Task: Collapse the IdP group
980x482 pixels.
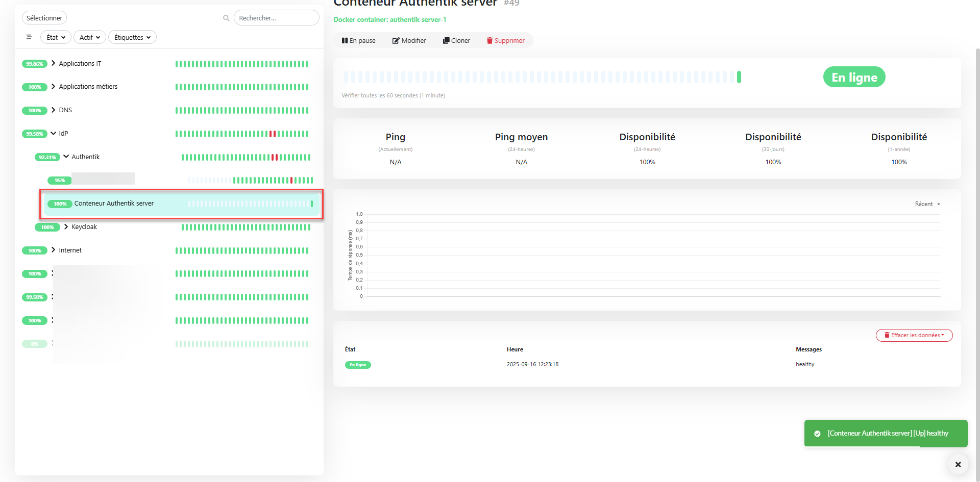Action: [x=54, y=134]
